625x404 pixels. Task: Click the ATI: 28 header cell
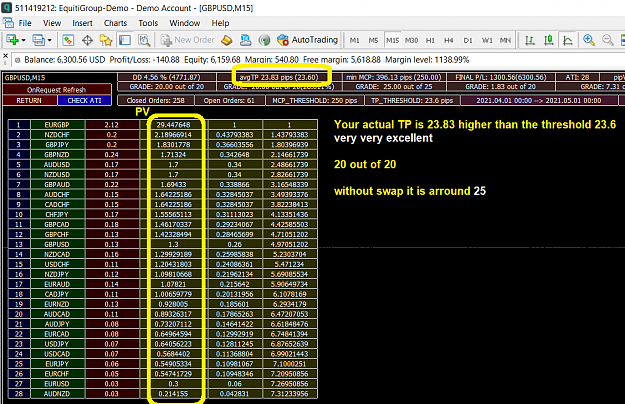click(x=577, y=77)
